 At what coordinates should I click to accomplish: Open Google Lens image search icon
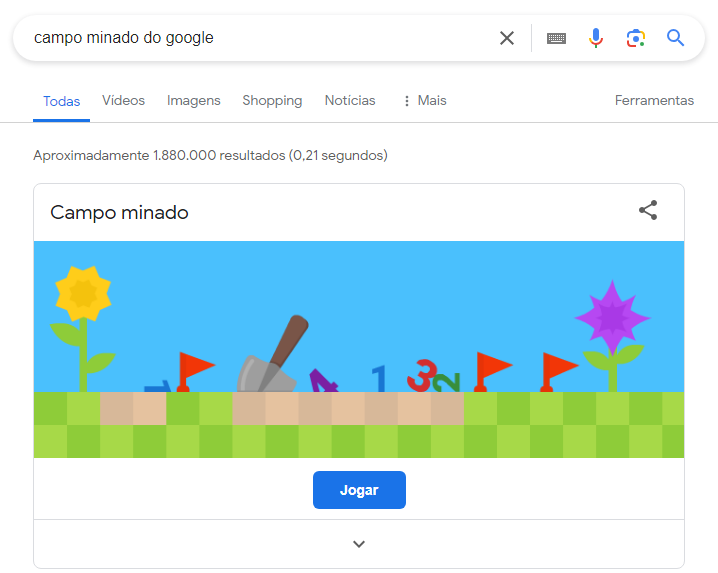pyautogui.click(x=636, y=38)
